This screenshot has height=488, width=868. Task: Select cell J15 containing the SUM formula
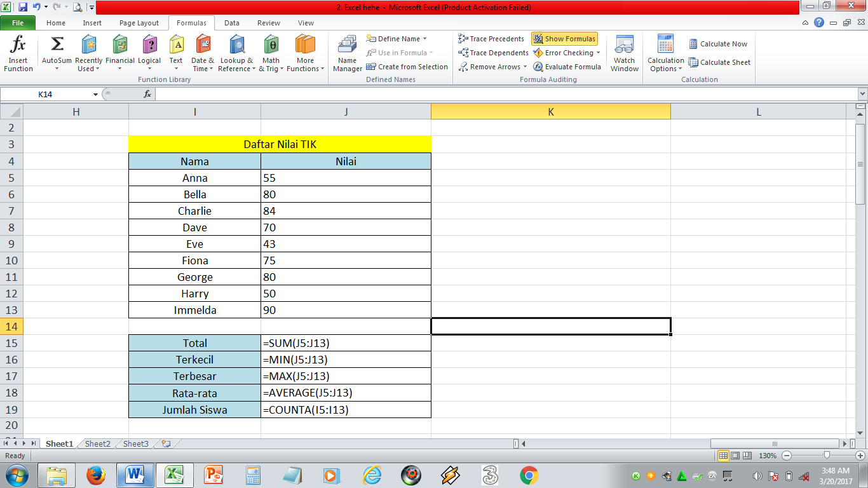(x=345, y=343)
